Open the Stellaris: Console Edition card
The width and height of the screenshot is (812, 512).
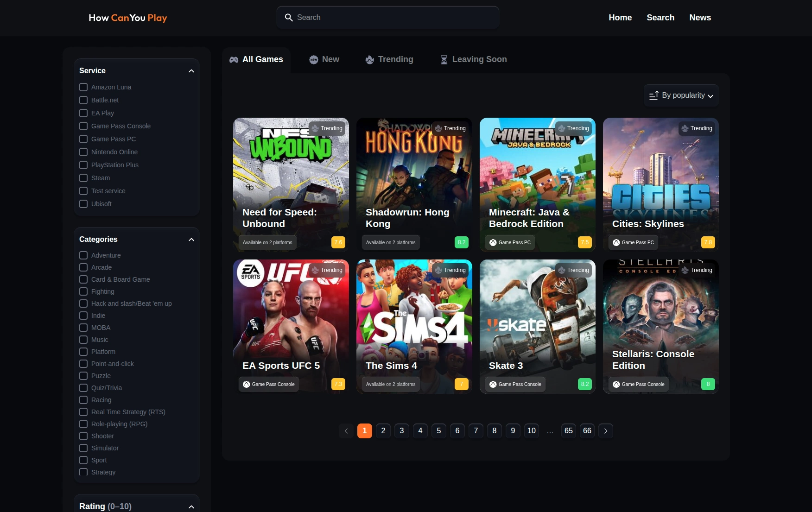[x=661, y=327]
